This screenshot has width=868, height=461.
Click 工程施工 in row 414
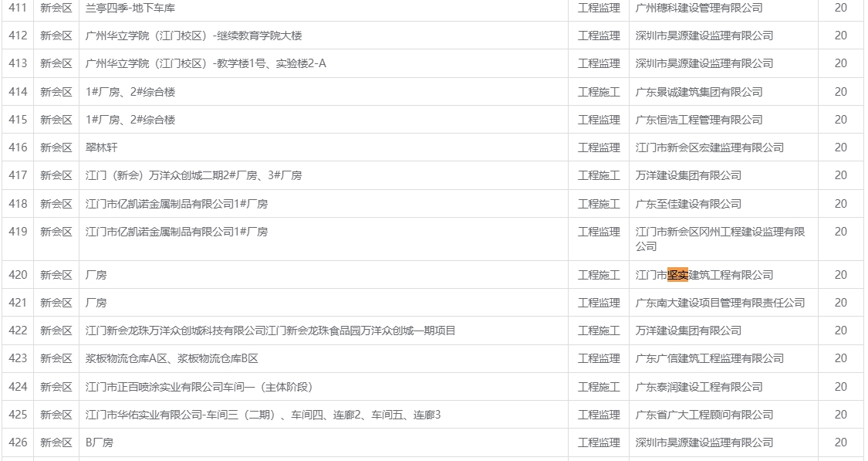pyautogui.click(x=599, y=92)
